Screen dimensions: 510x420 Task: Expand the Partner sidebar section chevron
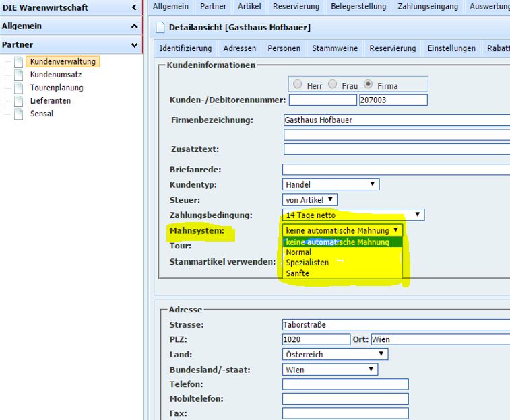(x=134, y=45)
